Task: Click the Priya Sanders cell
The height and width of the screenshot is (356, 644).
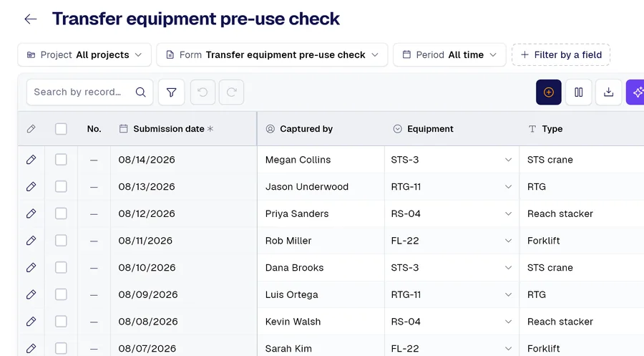Action: click(321, 213)
